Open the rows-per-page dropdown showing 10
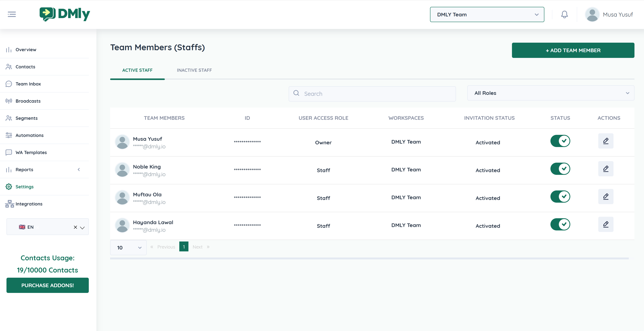The width and height of the screenshot is (644, 331). pos(128,248)
